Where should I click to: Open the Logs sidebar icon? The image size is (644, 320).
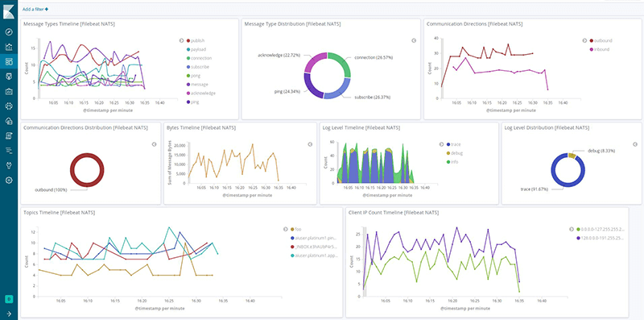tap(9, 135)
